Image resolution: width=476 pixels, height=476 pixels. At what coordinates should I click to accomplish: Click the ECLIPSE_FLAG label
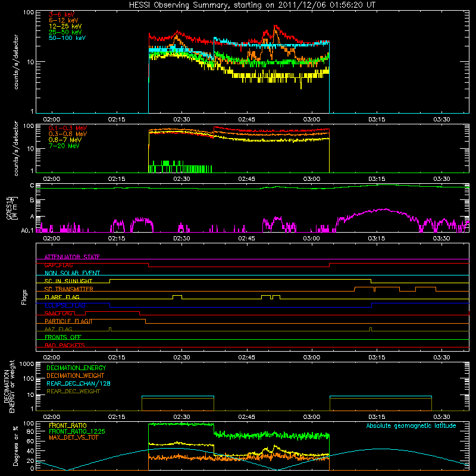(65, 305)
